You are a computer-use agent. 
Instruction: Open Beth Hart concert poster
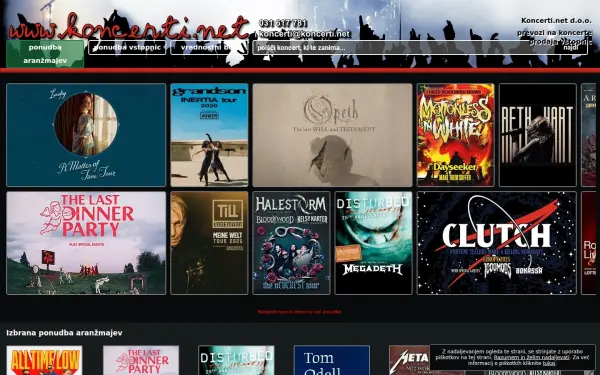click(x=538, y=135)
